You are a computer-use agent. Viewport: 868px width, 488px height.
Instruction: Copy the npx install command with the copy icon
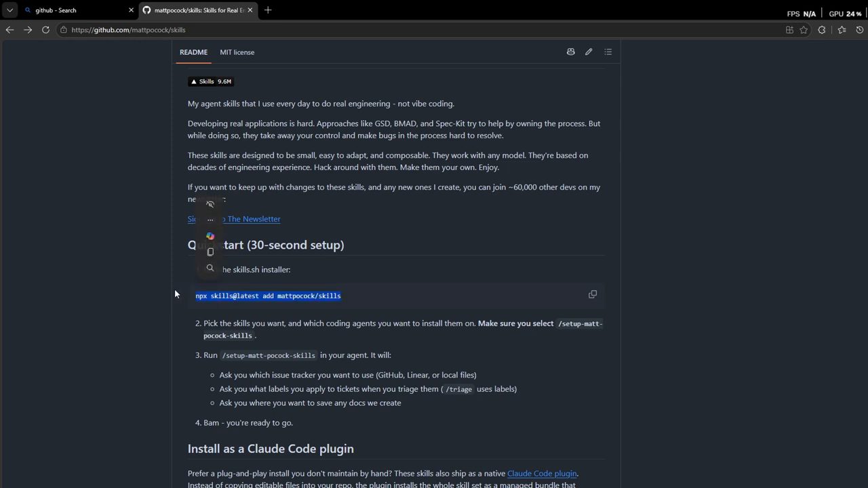(x=593, y=294)
